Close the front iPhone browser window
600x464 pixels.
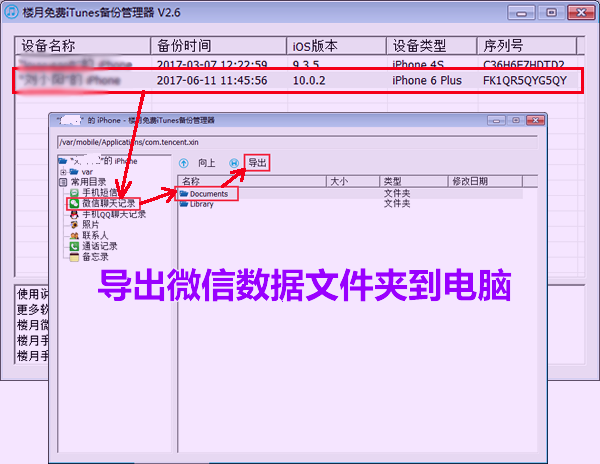[535, 120]
